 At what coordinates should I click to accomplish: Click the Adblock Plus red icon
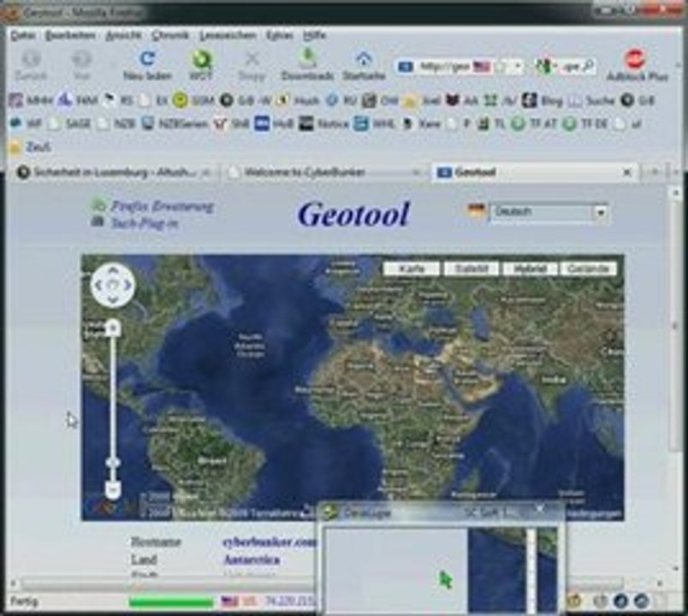(635, 58)
